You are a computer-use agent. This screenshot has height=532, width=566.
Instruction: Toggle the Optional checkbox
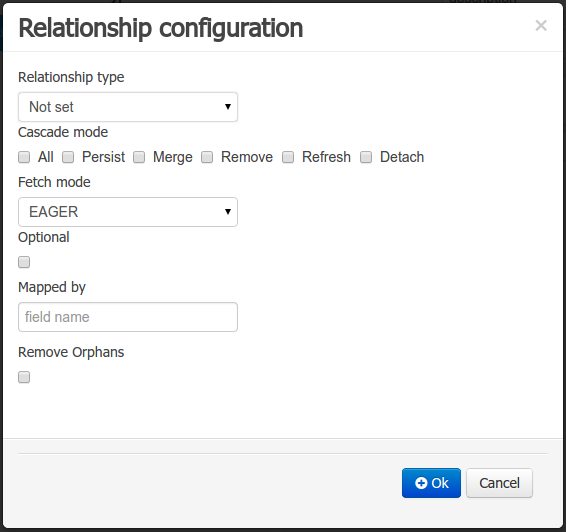coord(24,262)
